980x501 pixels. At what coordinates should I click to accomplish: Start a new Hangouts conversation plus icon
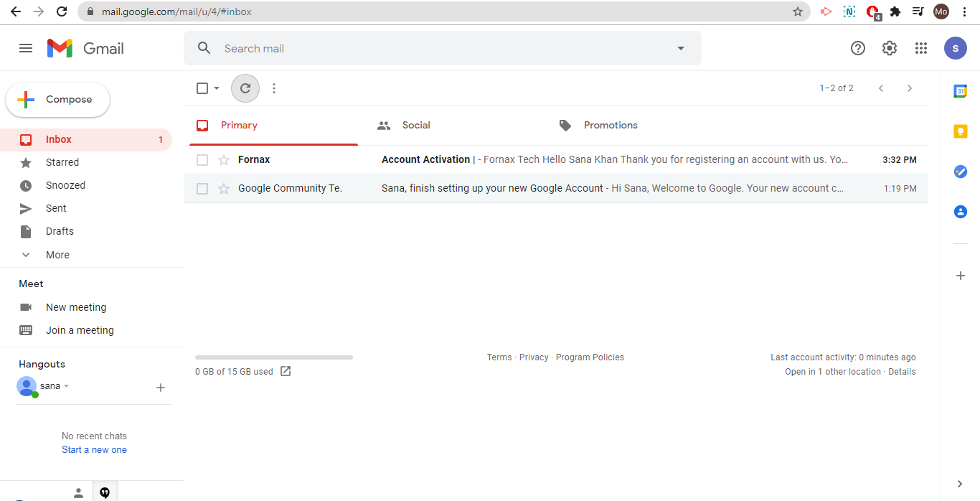click(x=161, y=388)
